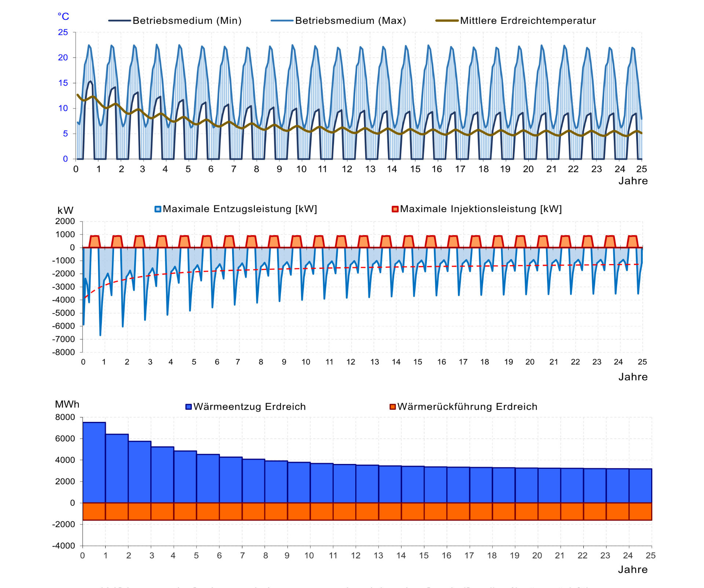Image resolution: width=704 pixels, height=588 pixels.
Task: Click the Betriebsmedium (Max) legend line marker
Action: [282, 21]
